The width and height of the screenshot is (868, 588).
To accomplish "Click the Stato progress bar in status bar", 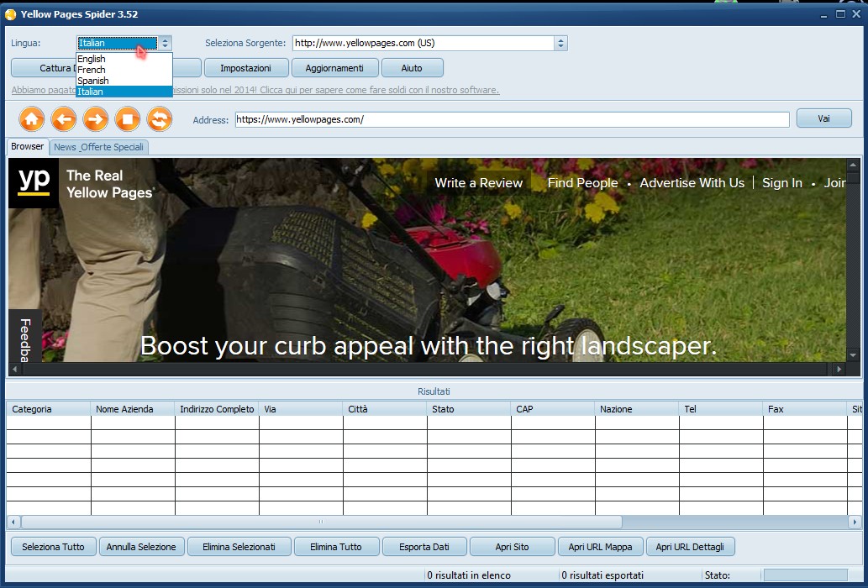I will click(x=806, y=575).
